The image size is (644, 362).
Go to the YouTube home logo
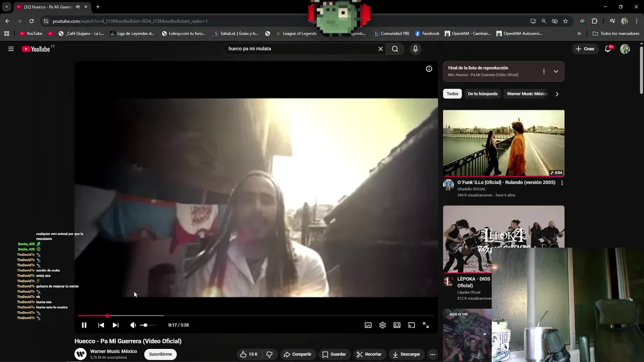[37, 49]
